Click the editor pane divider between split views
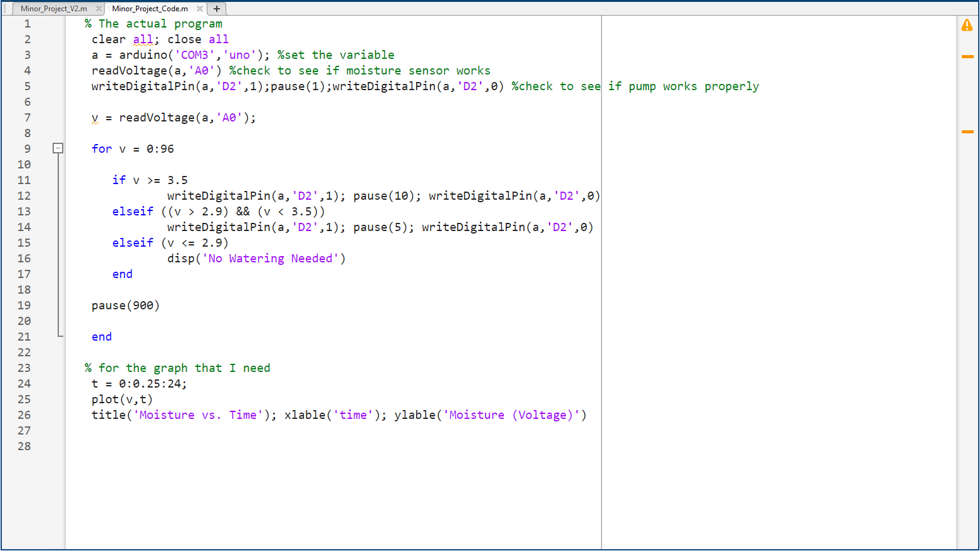 pyautogui.click(x=601, y=275)
